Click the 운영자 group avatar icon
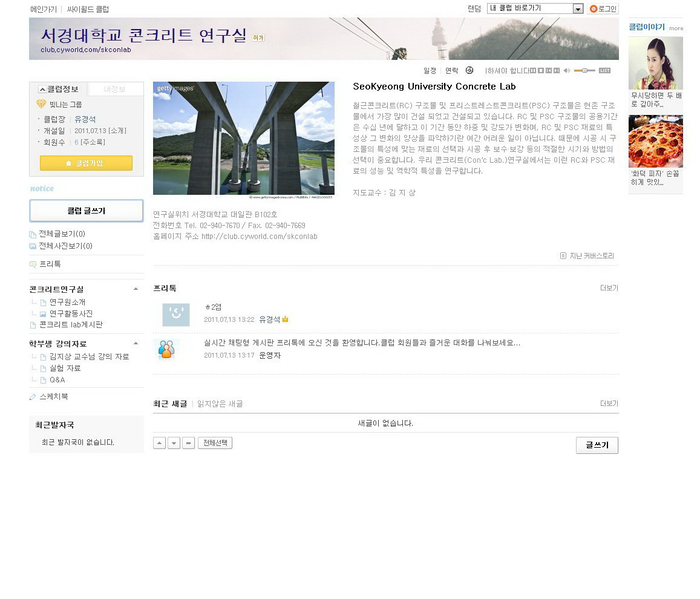The height and width of the screenshot is (599, 700). [x=166, y=349]
